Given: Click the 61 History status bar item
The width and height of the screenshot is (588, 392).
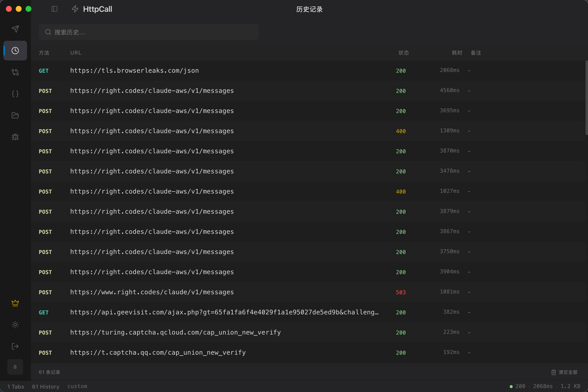Looking at the screenshot, I should coord(46,387).
